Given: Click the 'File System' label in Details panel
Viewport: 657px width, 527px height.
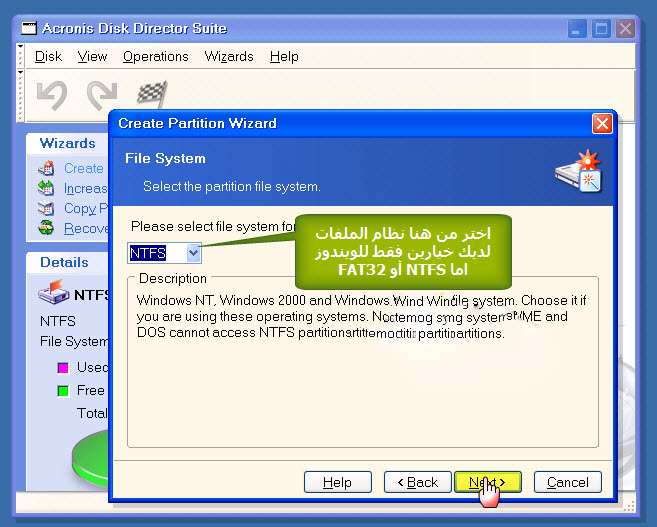Looking at the screenshot, I should 74,341.
